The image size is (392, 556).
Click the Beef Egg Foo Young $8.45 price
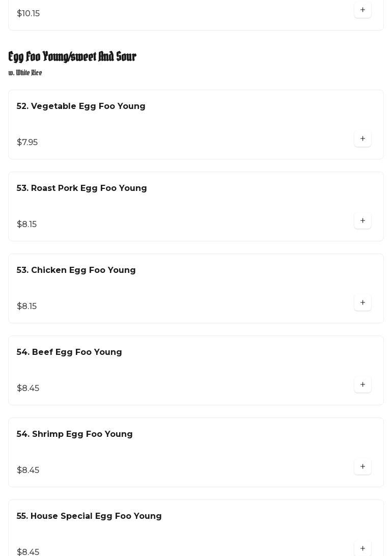pyautogui.click(x=28, y=388)
